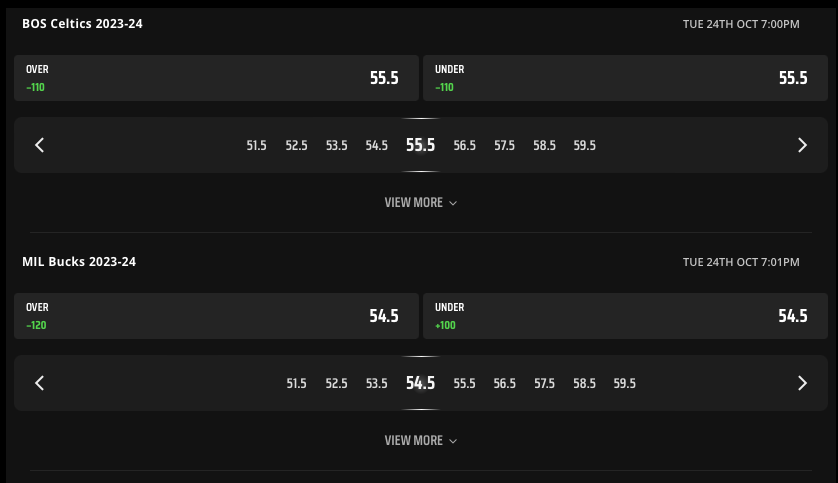
Task: Select 59.5 line for Celtics
Action: [585, 145]
